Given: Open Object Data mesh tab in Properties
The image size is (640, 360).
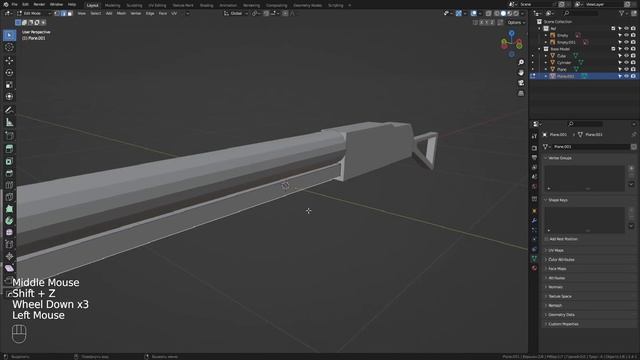Looking at the screenshot, I should pos(534,259).
